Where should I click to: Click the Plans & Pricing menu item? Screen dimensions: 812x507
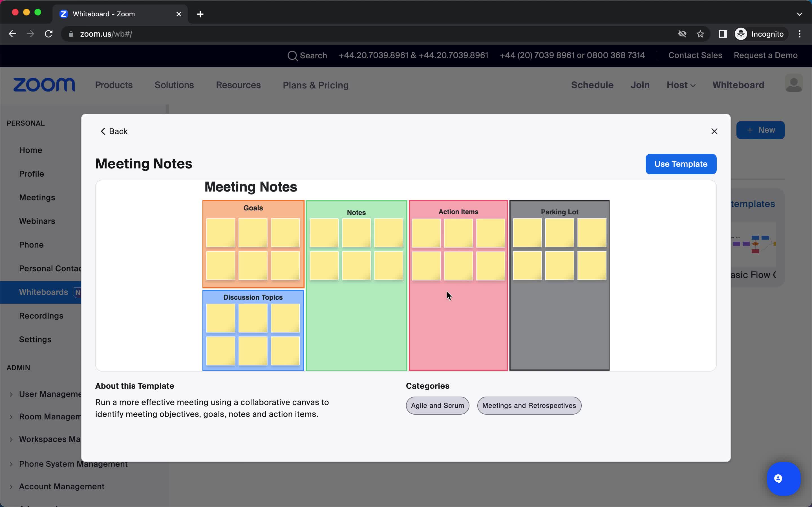(x=316, y=85)
